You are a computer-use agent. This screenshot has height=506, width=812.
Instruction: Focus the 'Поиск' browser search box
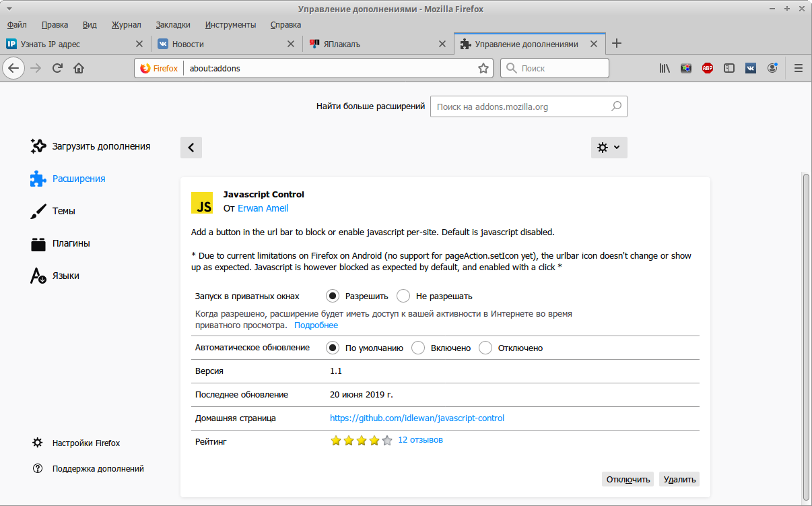point(555,68)
